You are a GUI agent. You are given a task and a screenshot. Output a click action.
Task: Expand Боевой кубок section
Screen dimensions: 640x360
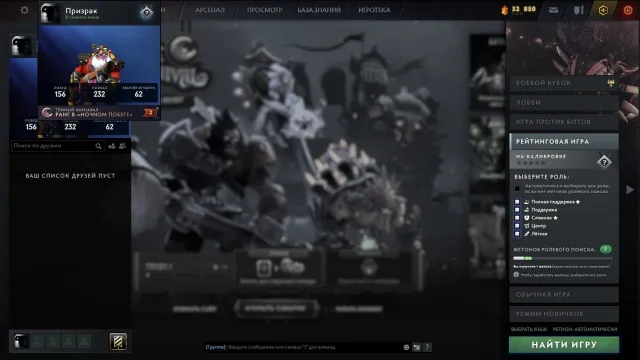click(x=564, y=83)
